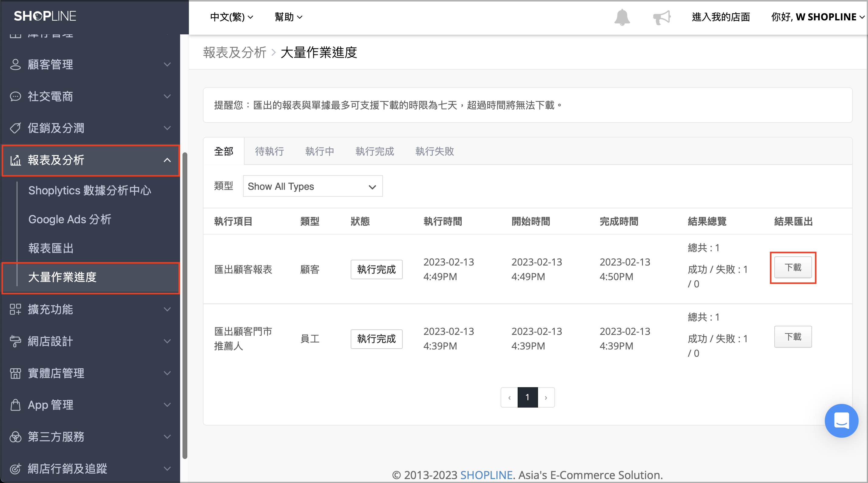Image resolution: width=868 pixels, height=483 pixels.
Task: Click the 2023-02-13 4:50PM completion time
Action: coord(625,269)
